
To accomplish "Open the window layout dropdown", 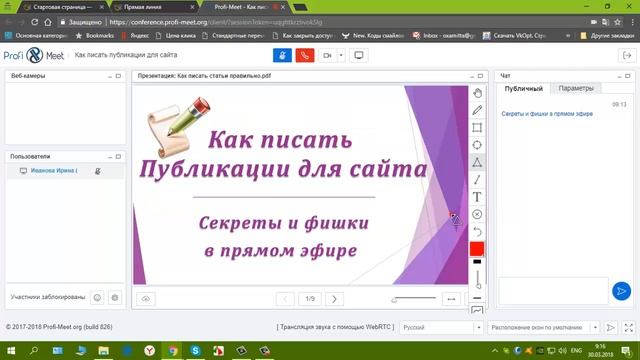I will 544,327.
